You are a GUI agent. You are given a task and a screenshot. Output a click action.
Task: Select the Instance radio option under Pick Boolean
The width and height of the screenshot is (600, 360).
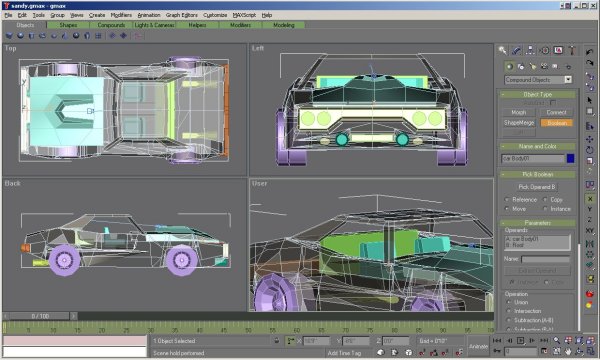tap(545, 209)
